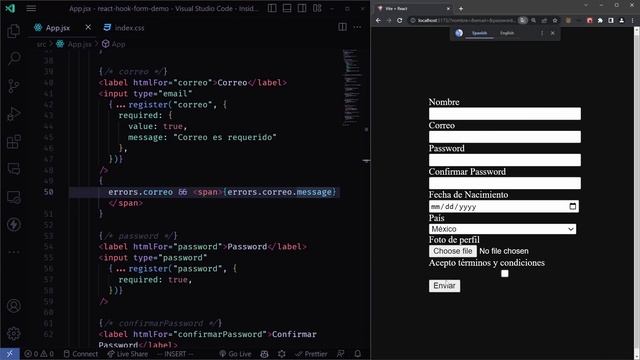This screenshot has width=640, height=360.
Task: Click Connect in the status bar
Action: pyautogui.click(x=80, y=354)
